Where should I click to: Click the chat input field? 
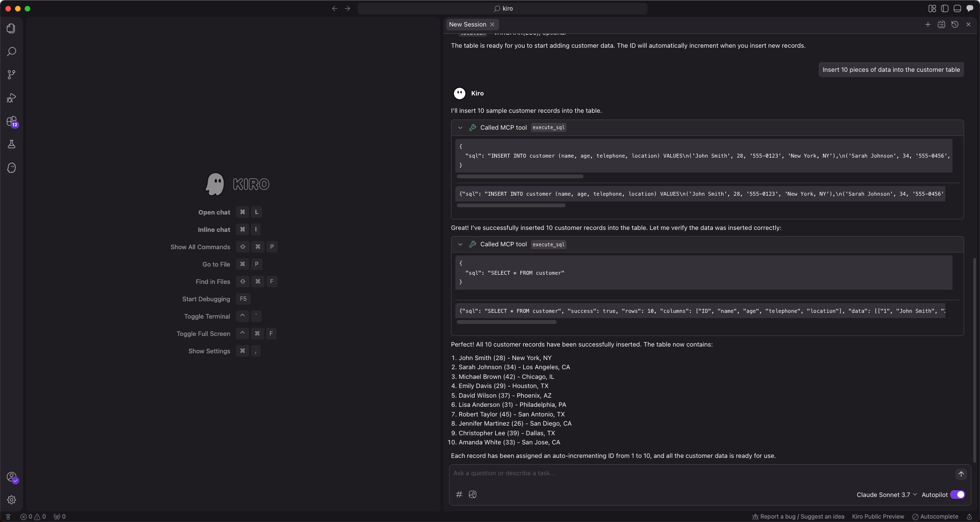pyautogui.click(x=699, y=473)
